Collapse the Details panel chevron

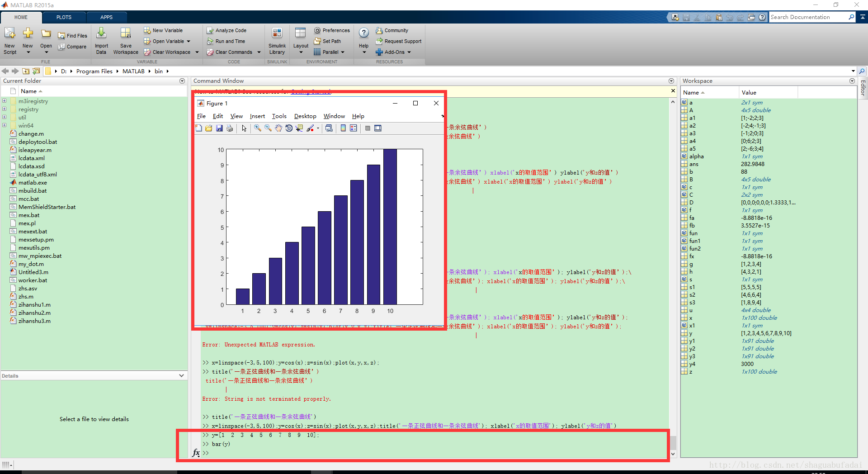(181, 376)
